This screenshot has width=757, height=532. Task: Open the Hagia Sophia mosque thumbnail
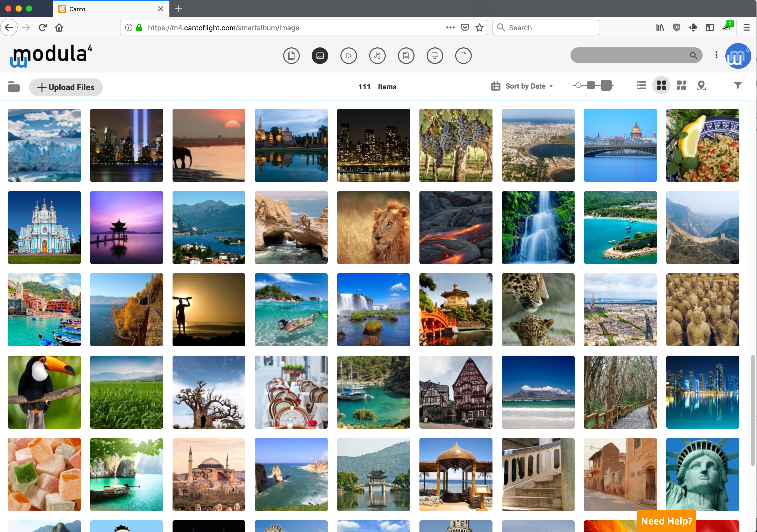tap(209, 475)
